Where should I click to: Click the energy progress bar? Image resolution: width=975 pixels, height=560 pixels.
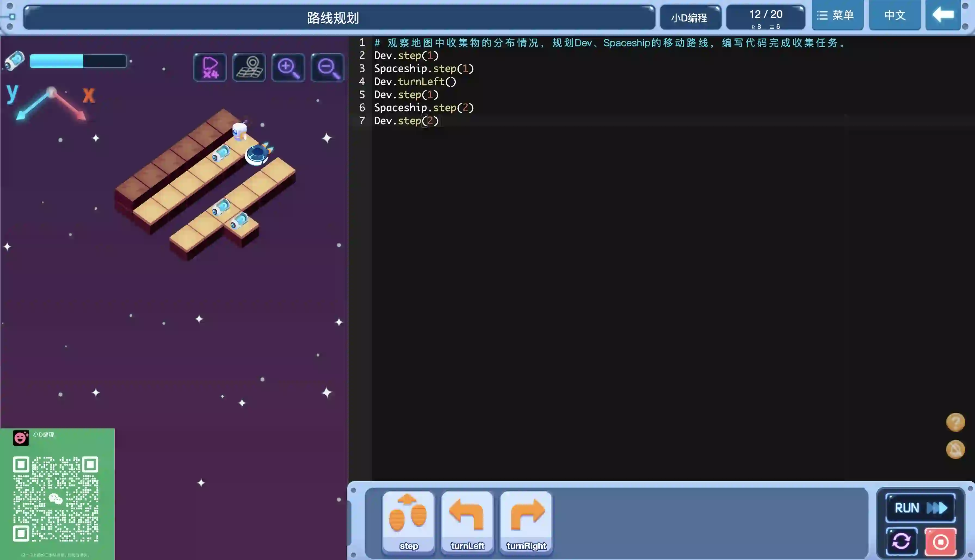(78, 61)
